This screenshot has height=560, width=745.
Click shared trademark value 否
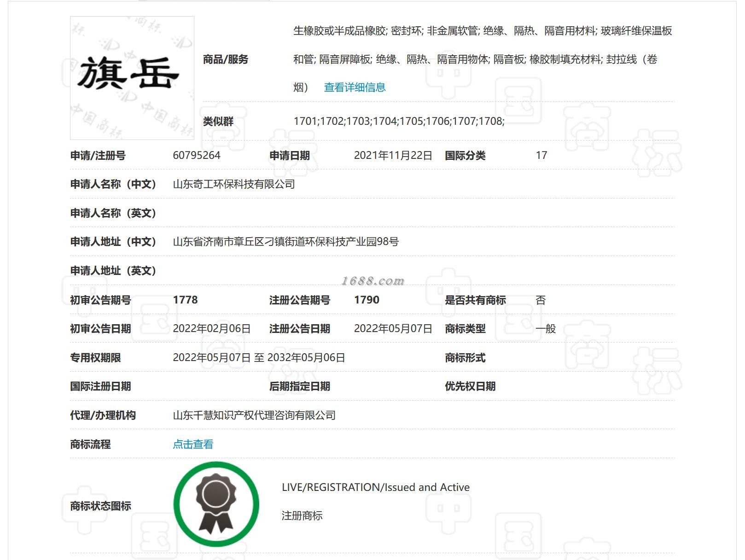pos(541,300)
